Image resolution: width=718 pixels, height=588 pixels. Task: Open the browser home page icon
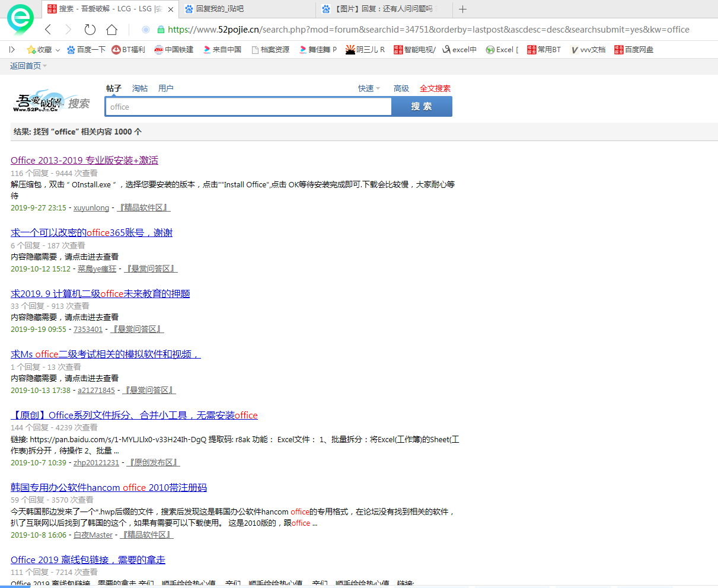pos(111,30)
